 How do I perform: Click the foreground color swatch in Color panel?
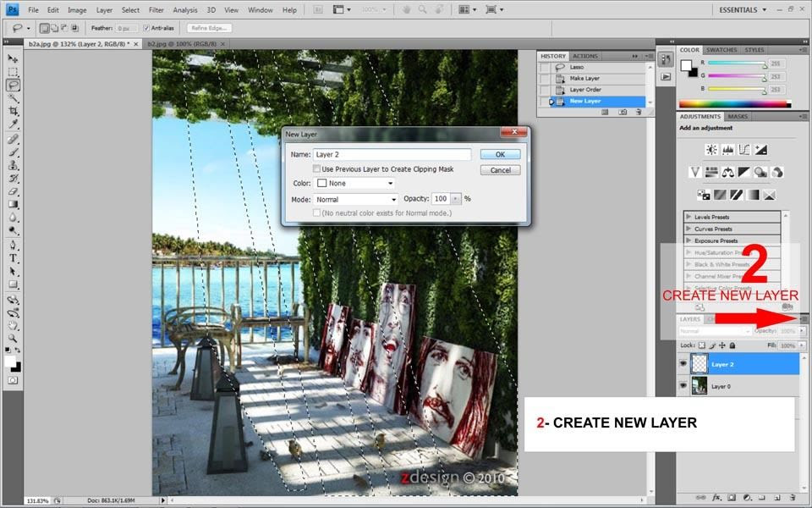point(686,65)
